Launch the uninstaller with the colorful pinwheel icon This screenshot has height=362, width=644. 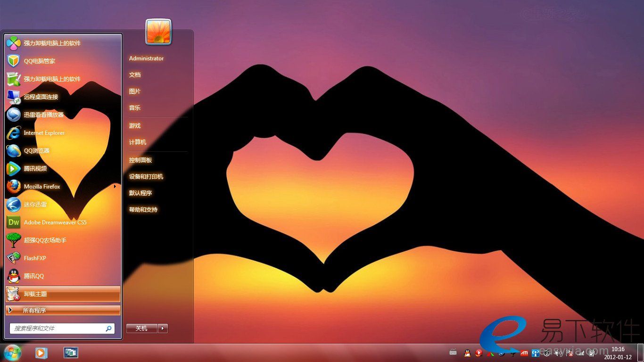(x=63, y=43)
